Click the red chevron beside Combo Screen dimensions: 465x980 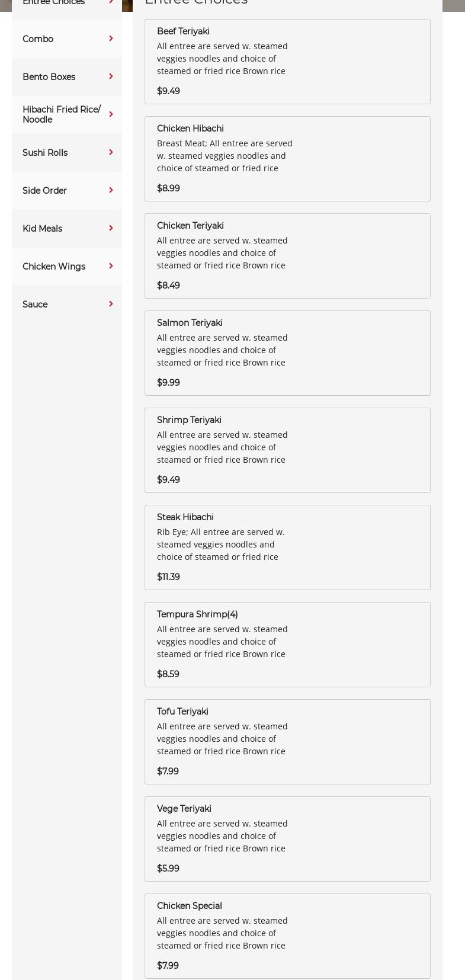[x=111, y=39]
